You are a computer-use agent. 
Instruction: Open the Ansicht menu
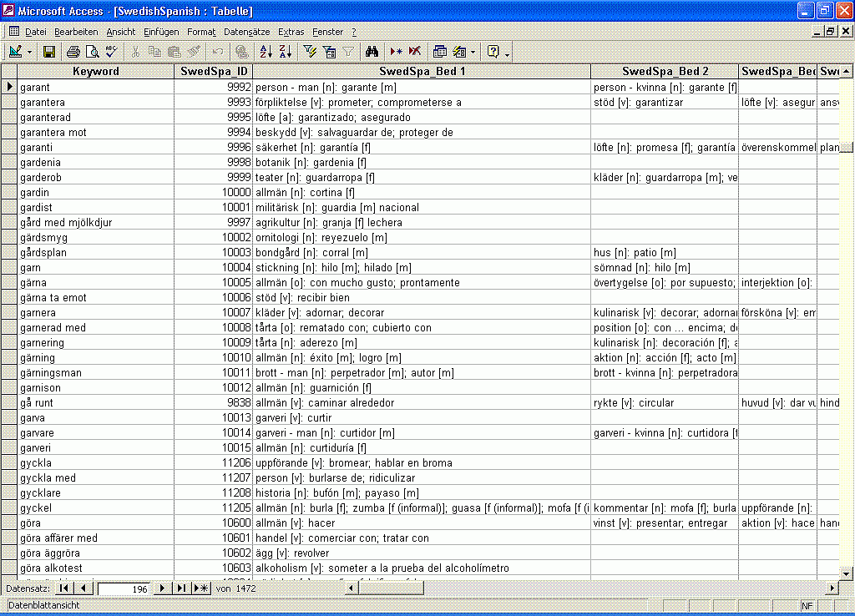[x=120, y=32]
